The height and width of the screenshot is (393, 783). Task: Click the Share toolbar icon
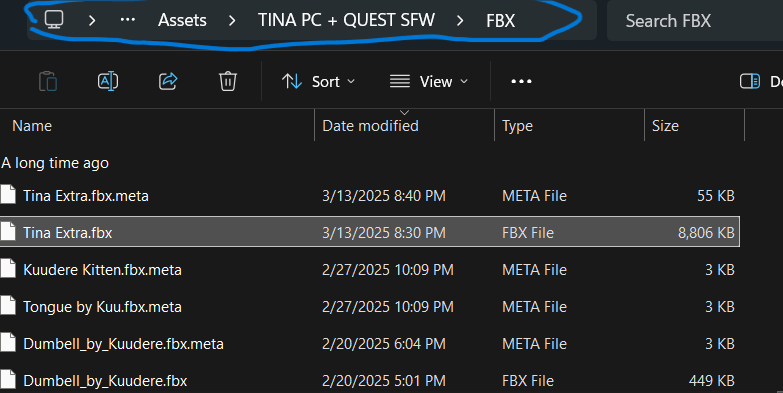(168, 81)
